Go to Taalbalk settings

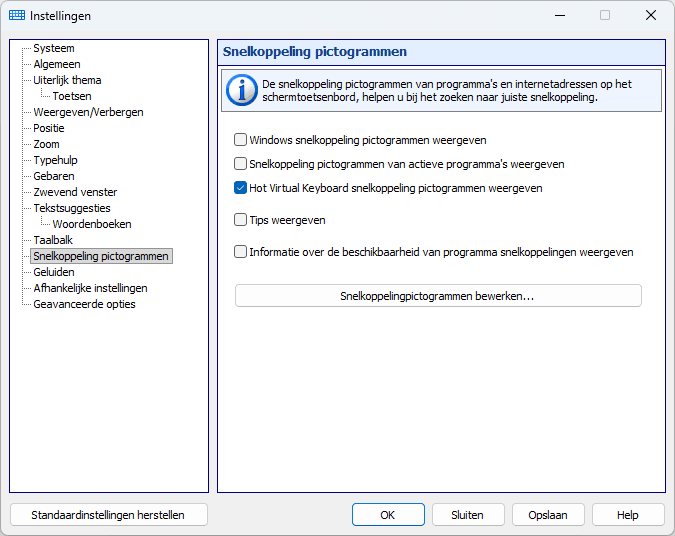pos(53,240)
